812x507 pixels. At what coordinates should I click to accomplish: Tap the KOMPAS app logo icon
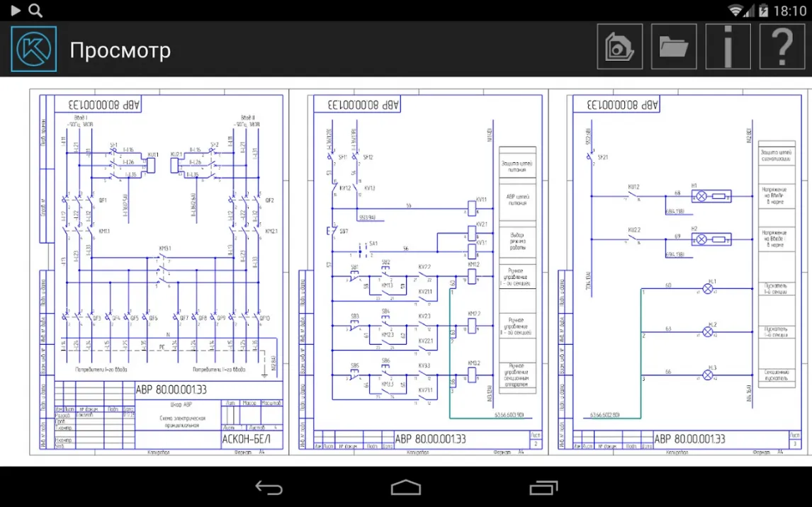pyautogui.click(x=33, y=49)
